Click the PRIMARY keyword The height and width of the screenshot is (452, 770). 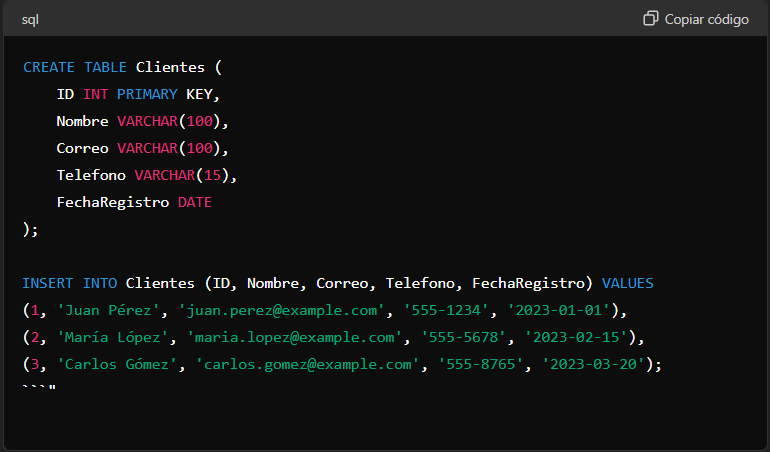(x=147, y=94)
